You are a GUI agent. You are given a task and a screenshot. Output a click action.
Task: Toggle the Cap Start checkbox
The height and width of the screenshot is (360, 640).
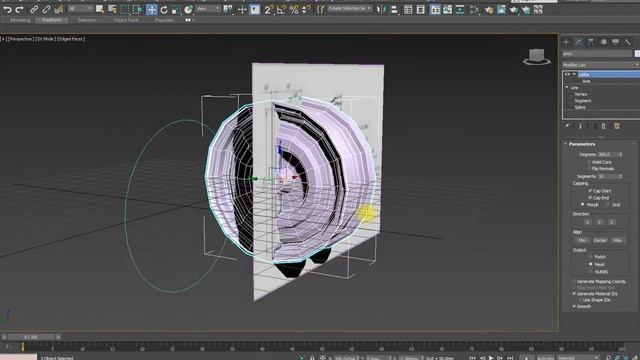590,191
